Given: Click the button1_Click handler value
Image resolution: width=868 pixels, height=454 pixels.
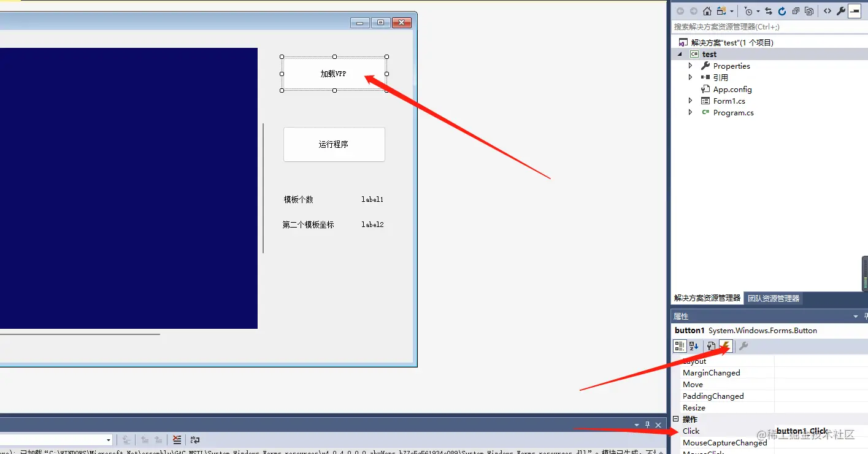Looking at the screenshot, I should (802, 431).
